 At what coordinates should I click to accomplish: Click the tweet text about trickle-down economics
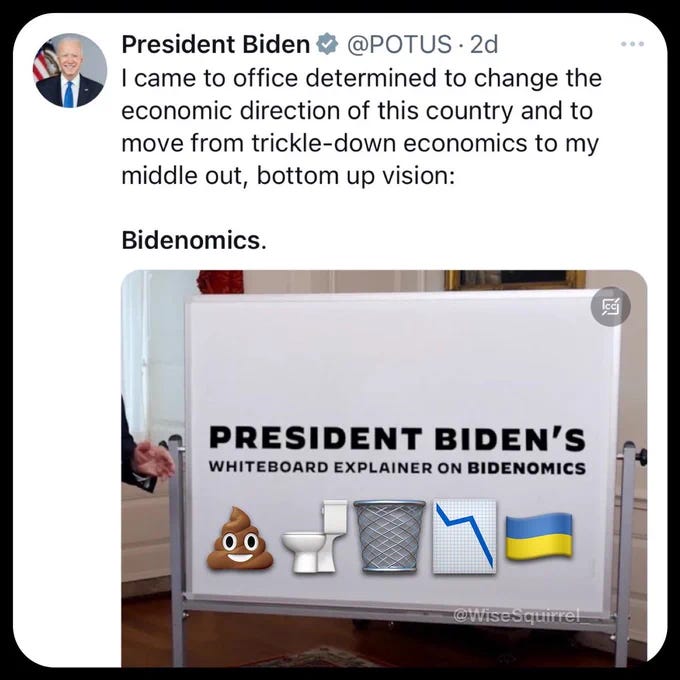(362, 127)
